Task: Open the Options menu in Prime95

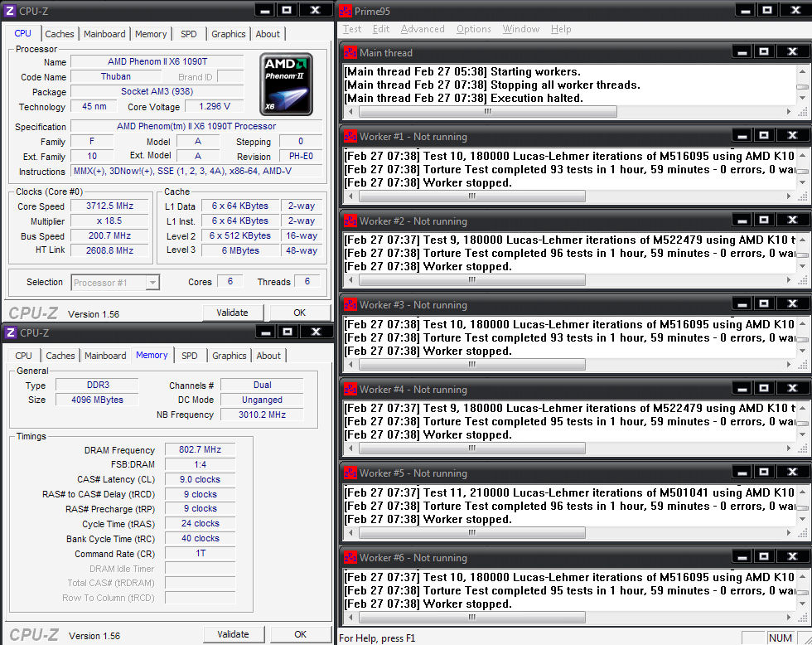Action: pyautogui.click(x=474, y=29)
